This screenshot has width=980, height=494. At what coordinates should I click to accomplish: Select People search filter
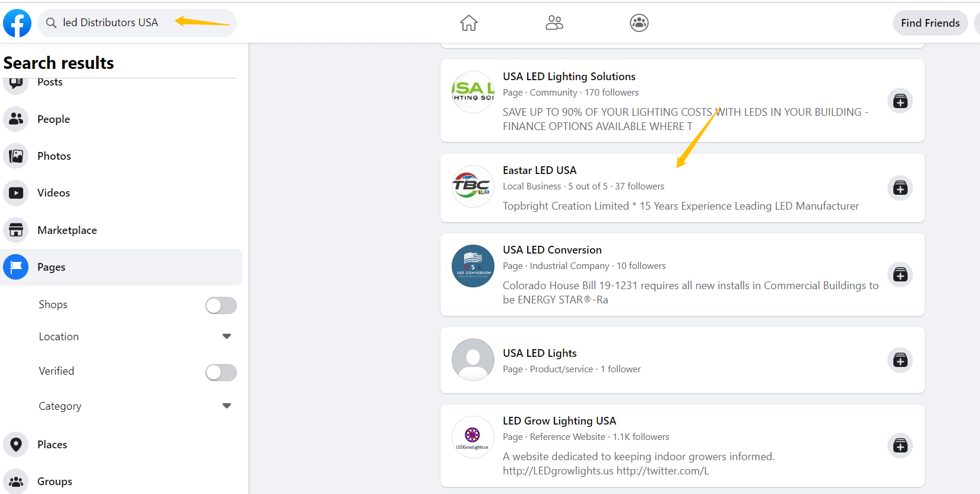pos(121,119)
